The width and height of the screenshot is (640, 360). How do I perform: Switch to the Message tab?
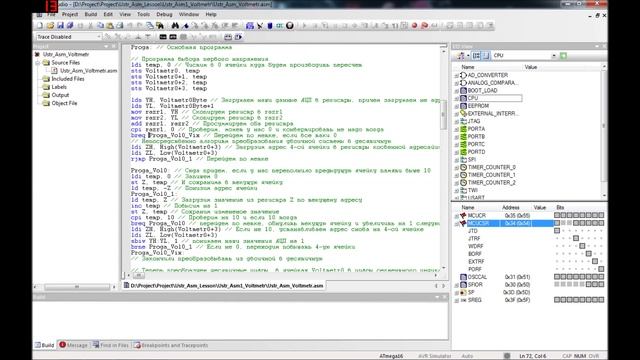(x=73, y=345)
